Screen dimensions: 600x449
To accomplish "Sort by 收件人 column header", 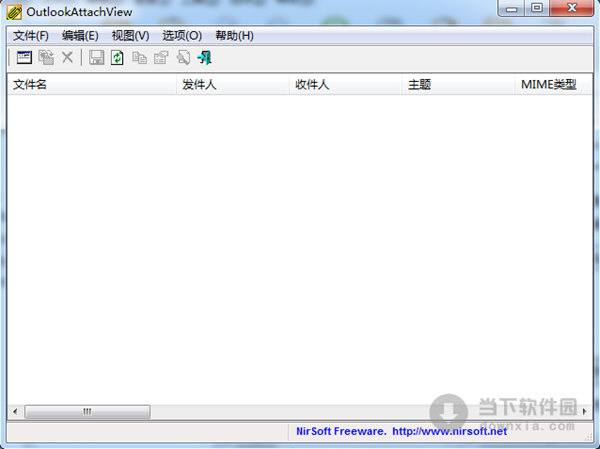I will [x=346, y=84].
